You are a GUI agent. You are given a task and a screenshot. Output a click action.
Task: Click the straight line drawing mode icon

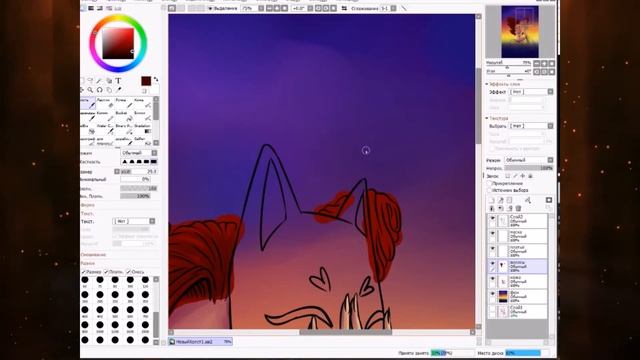[404, 8]
